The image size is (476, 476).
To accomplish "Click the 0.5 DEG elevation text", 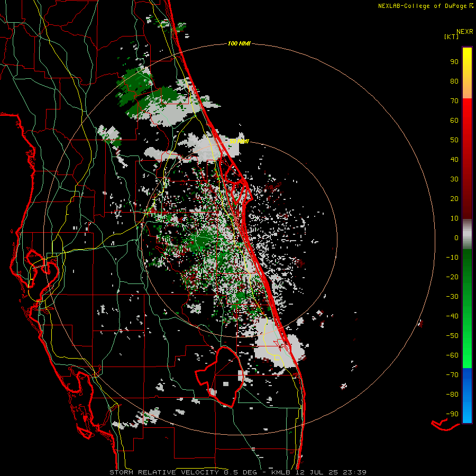I will [x=241, y=472].
